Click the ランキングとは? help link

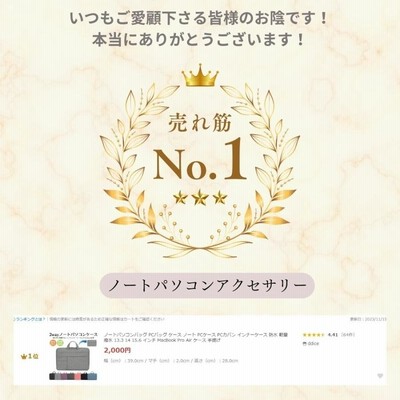point(29,319)
